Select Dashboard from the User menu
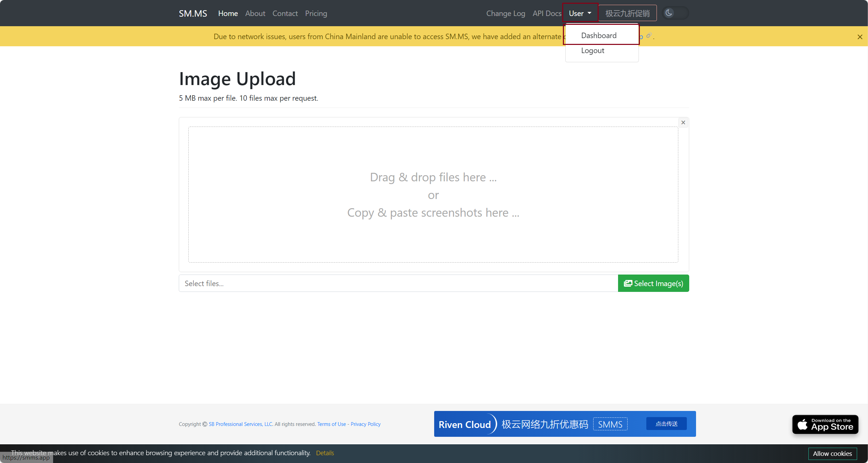 pyautogui.click(x=598, y=35)
